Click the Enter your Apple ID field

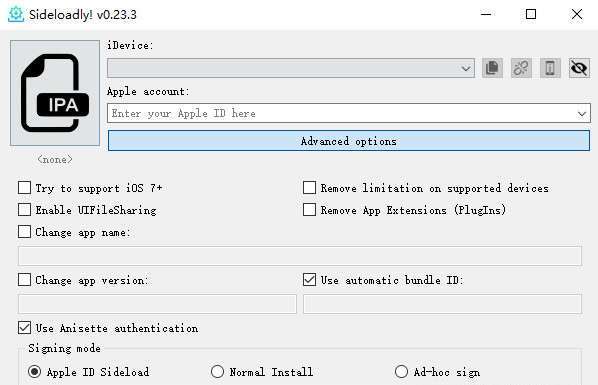coord(341,113)
